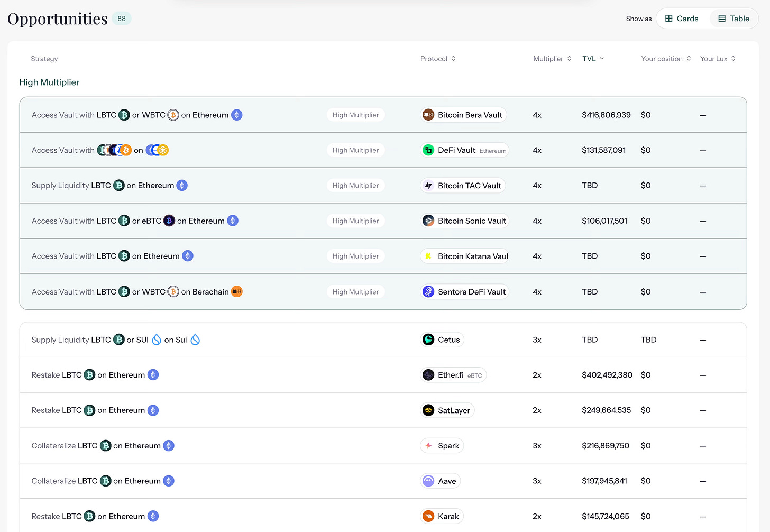The width and height of the screenshot is (770, 532).
Task: Click the SatLayer protocol icon
Action: [428, 410]
